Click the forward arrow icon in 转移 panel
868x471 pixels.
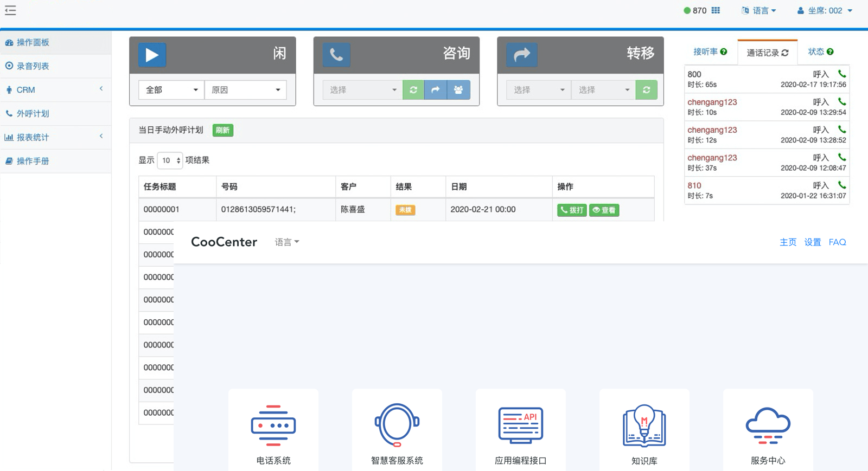(x=521, y=55)
